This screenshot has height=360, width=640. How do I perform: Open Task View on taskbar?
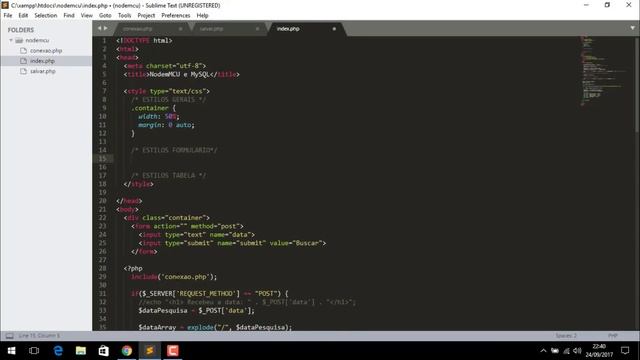pos(34,351)
